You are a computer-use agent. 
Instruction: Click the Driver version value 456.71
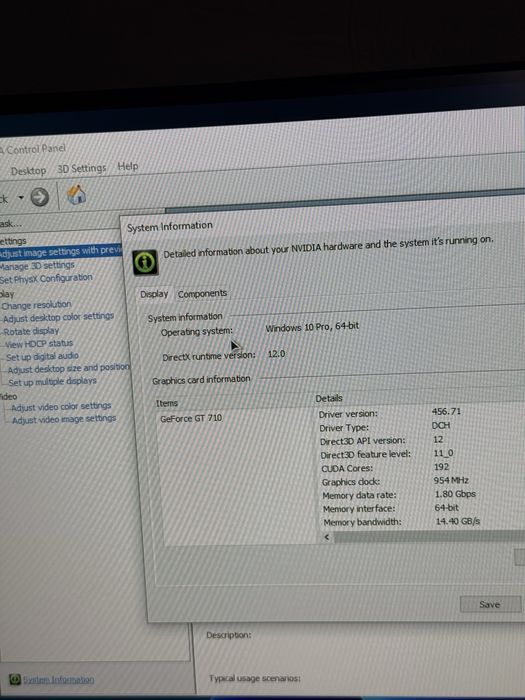click(x=446, y=412)
